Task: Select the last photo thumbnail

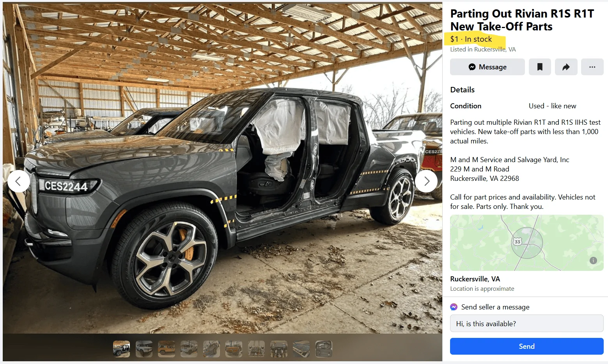Action: (x=324, y=349)
